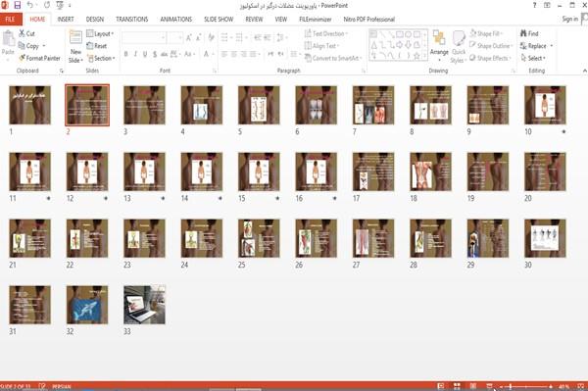Collapse the ribbon

(584, 71)
